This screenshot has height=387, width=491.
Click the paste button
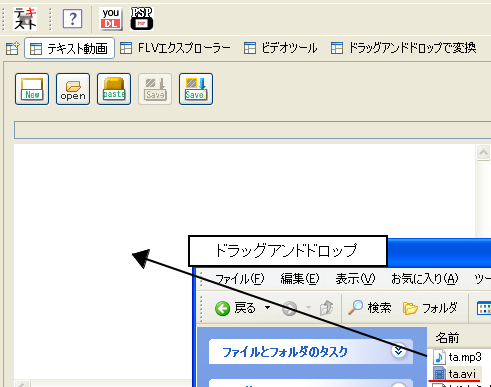click(x=114, y=89)
